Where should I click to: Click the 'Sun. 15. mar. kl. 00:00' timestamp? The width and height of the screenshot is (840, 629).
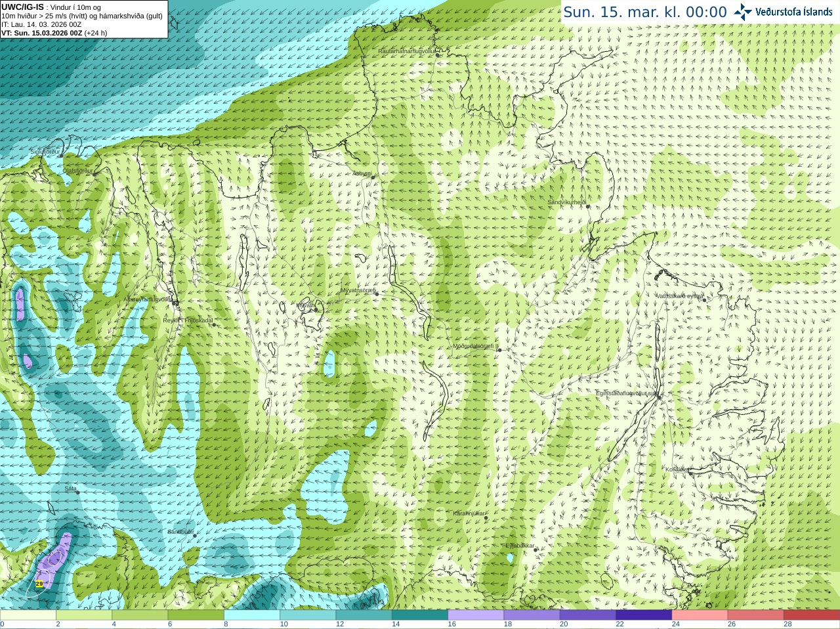pos(645,12)
